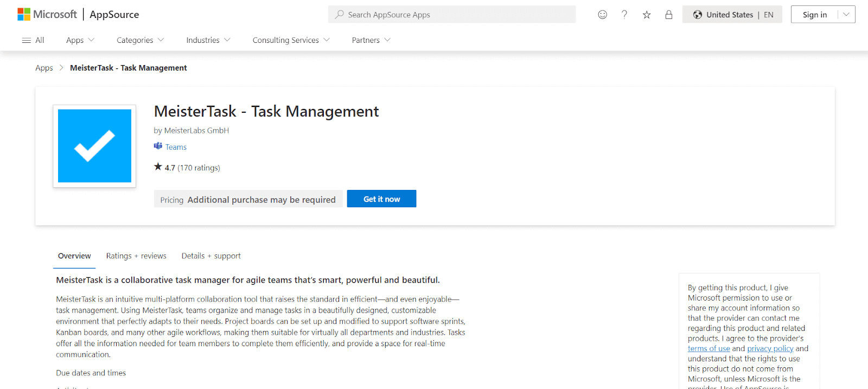The image size is (868, 389).
Task: Click Additional purchase may be required text
Action: tap(261, 200)
